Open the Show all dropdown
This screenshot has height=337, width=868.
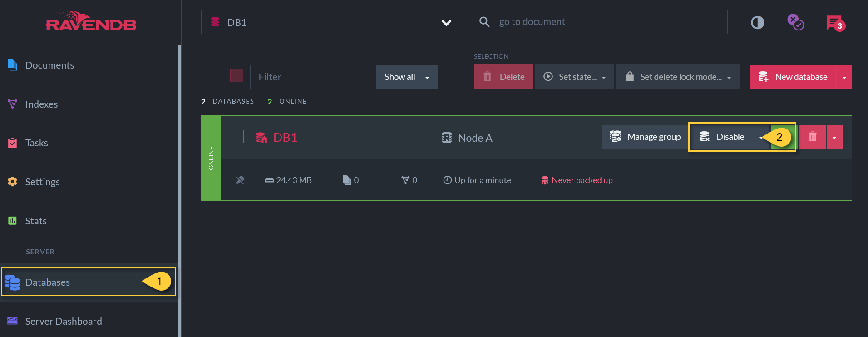(407, 77)
